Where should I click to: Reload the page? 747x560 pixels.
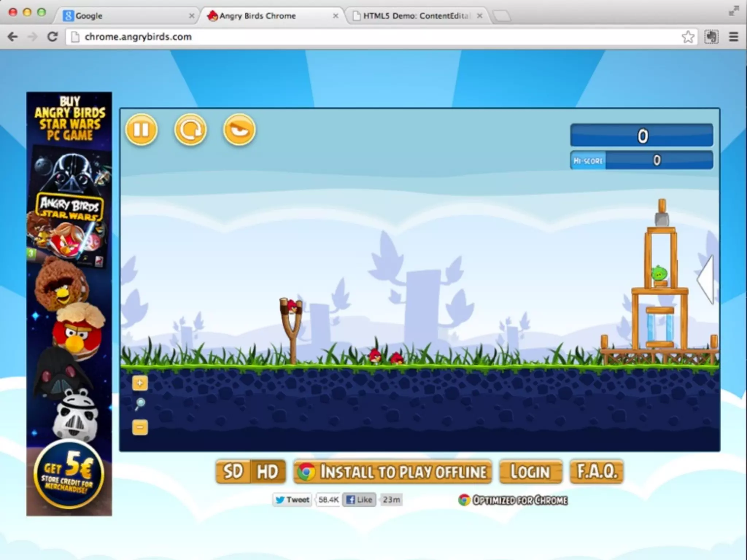[x=53, y=37]
